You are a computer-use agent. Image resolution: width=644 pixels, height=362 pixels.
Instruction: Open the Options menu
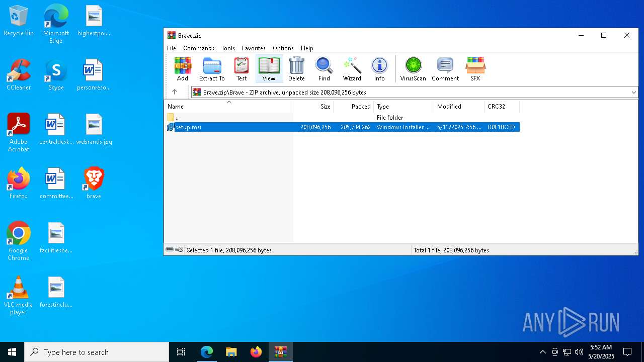(283, 48)
